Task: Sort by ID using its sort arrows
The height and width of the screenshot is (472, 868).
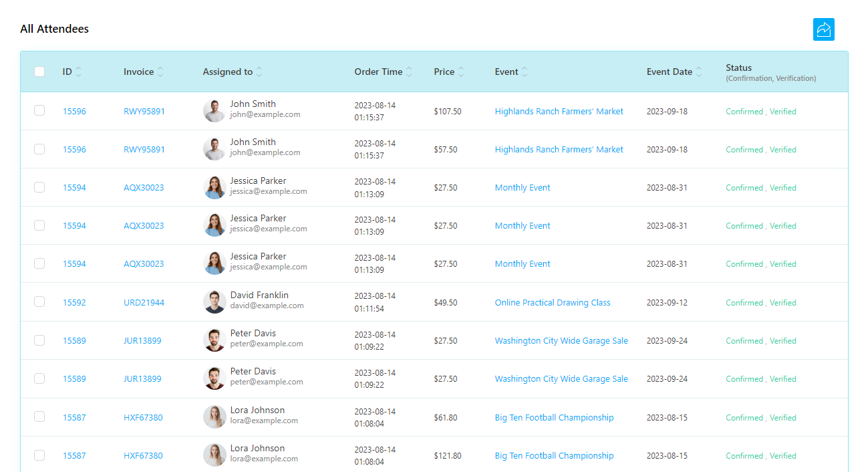Action: [x=79, y=72]
